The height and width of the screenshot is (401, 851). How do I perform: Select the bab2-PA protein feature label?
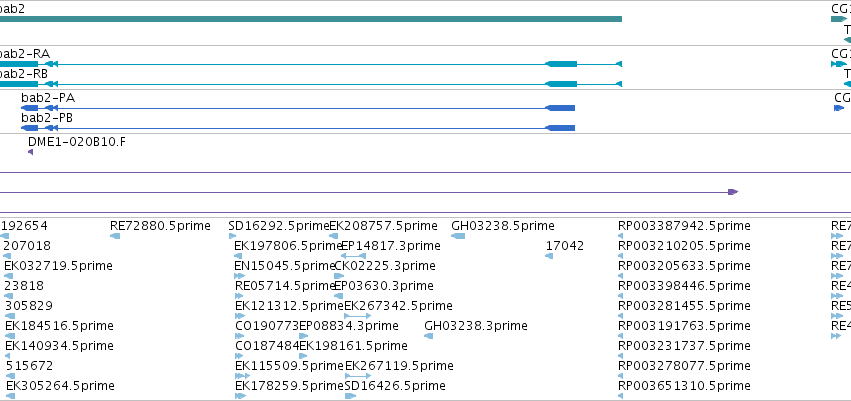(48, 98)
